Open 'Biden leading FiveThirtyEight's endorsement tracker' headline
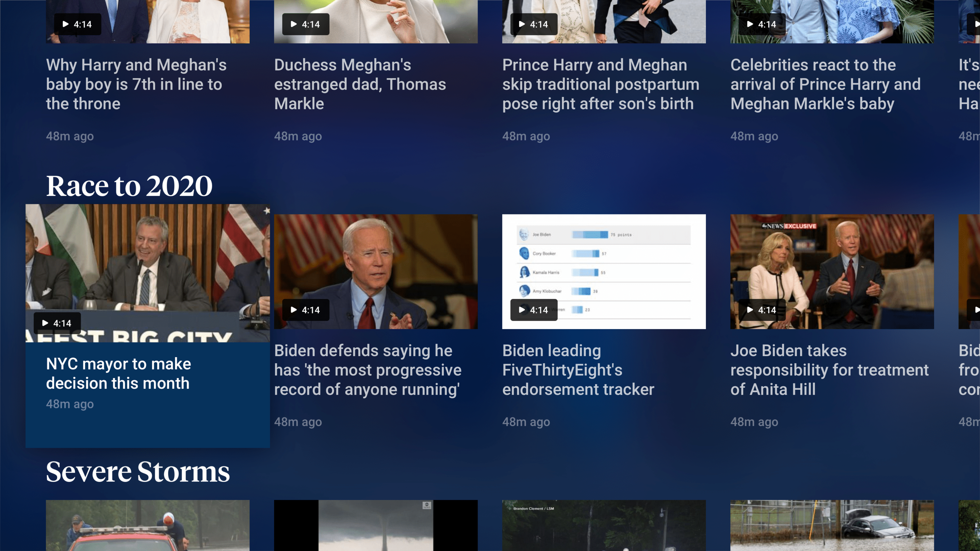Image resolution: width=980 pixels, height=551 pixels. click(578, 370)
